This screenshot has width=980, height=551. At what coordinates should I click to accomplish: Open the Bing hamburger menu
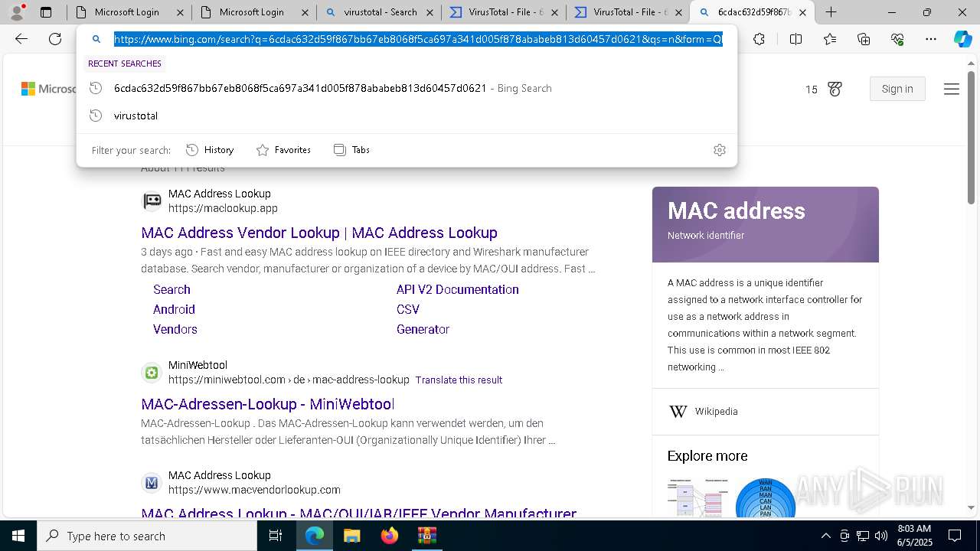click(952, 90)
